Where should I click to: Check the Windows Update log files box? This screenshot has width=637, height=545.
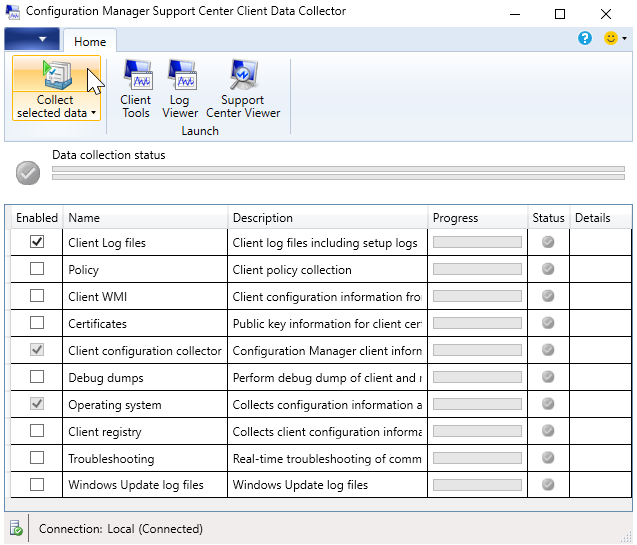[37, 485]
